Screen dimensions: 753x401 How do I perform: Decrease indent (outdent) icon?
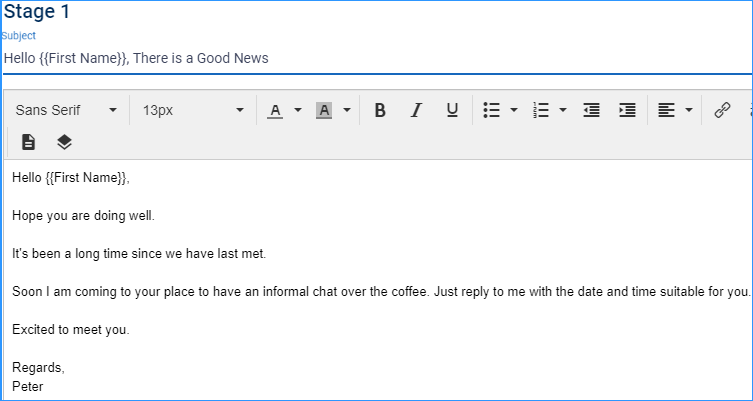click(591, 110)
